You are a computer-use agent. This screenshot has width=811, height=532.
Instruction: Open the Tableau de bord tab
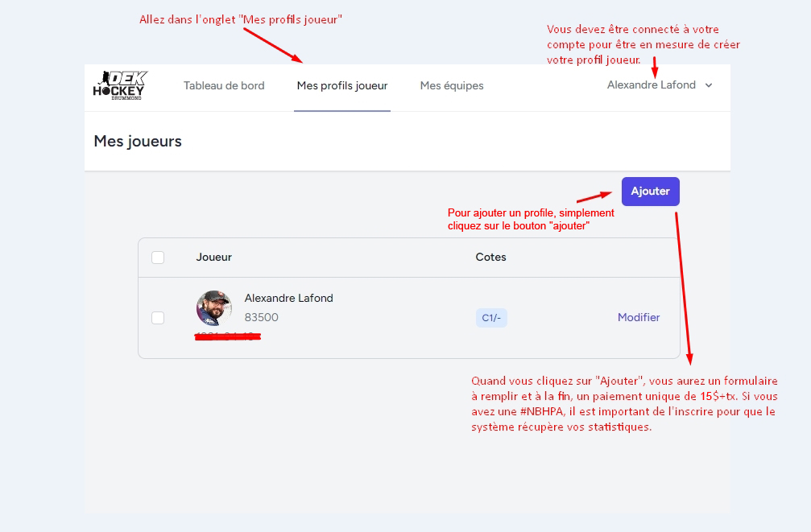click(x=224, y=86)
